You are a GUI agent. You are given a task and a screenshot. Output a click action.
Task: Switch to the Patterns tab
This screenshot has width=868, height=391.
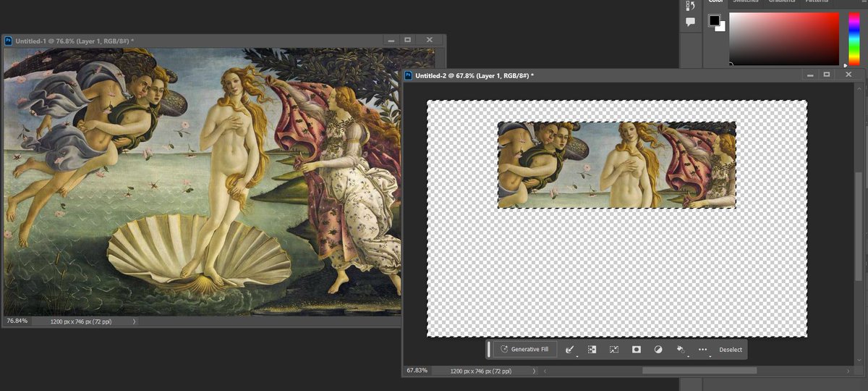coord(816,2)
